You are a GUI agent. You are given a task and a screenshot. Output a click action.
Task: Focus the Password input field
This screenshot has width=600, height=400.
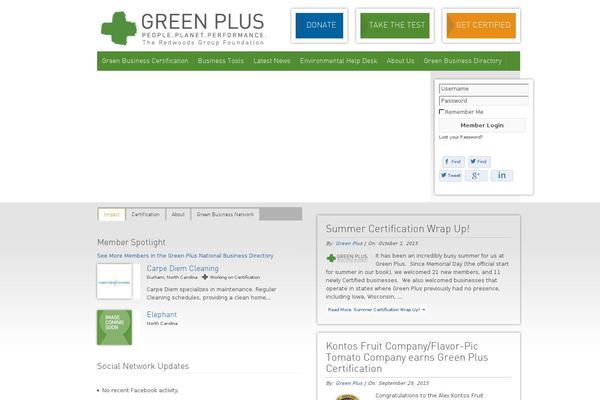pyautogui.click(x=484, y=101)
